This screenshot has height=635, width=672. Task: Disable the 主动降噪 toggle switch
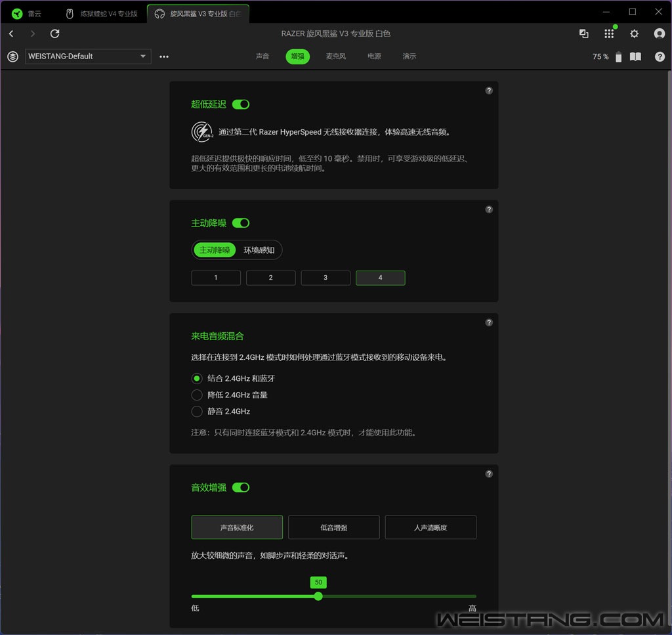pyautogui.click(x=241, y=223)
